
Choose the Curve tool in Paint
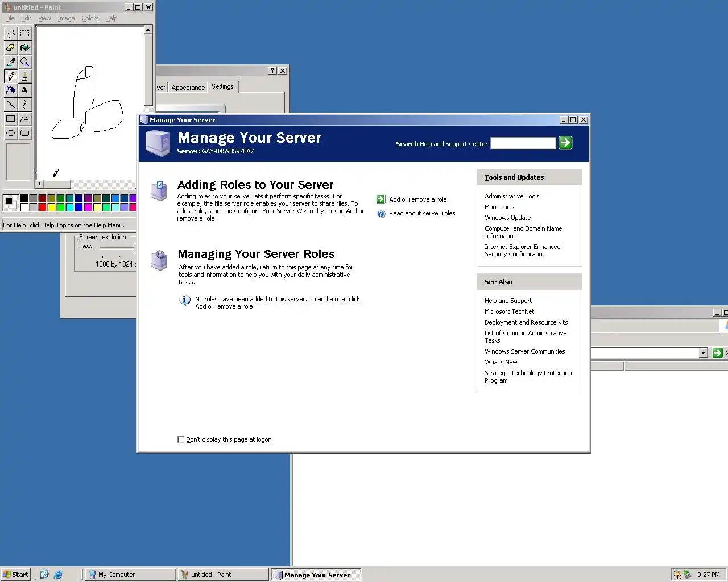tap(24, 105)
